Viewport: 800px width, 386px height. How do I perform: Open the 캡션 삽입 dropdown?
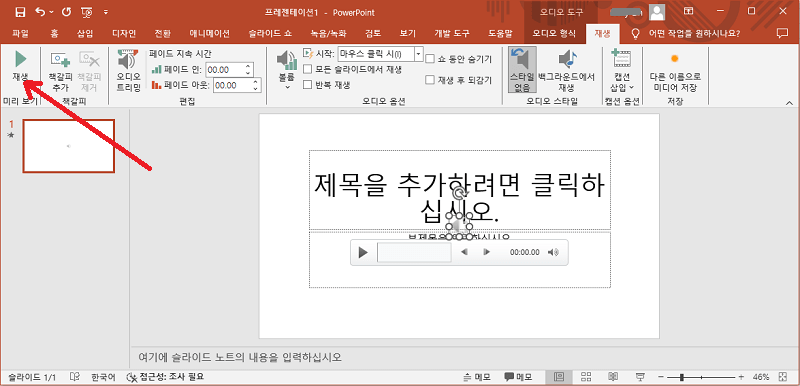tap(622, 70)
